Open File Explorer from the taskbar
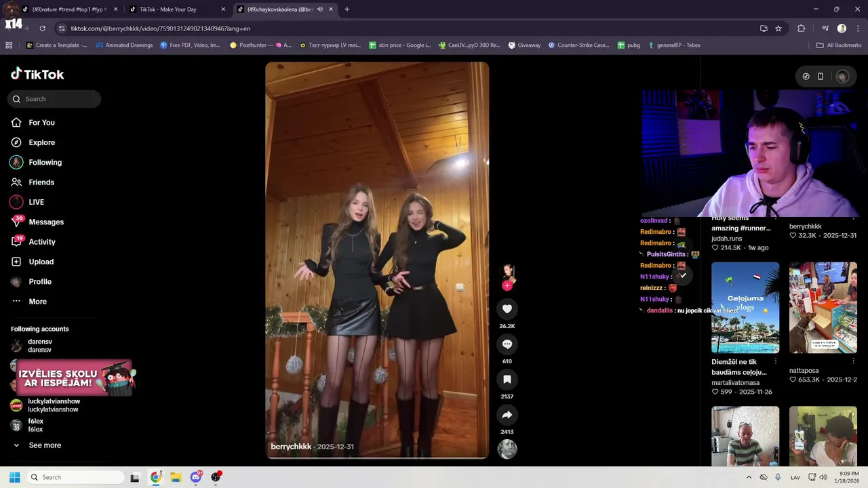 click(176, 477)
